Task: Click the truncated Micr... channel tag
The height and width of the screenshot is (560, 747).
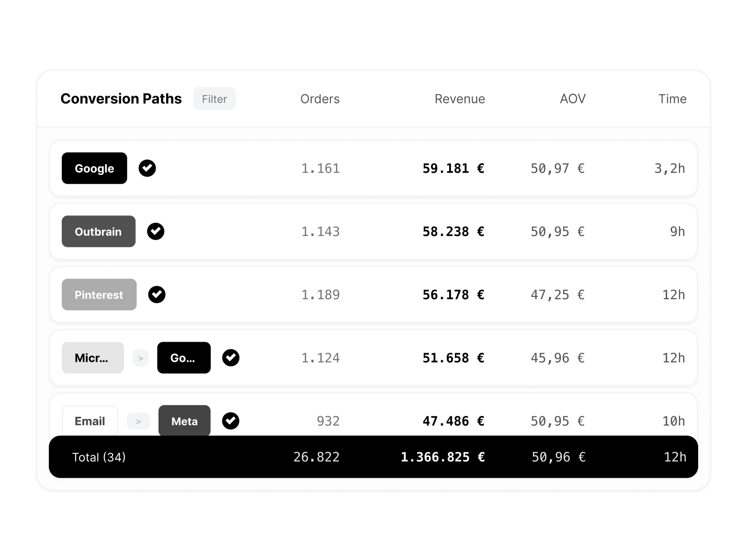Action: (x=92, y=358)
